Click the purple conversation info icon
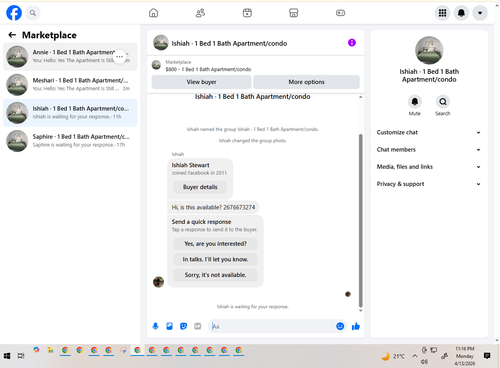The image size is (500, 368). point(352,43)
